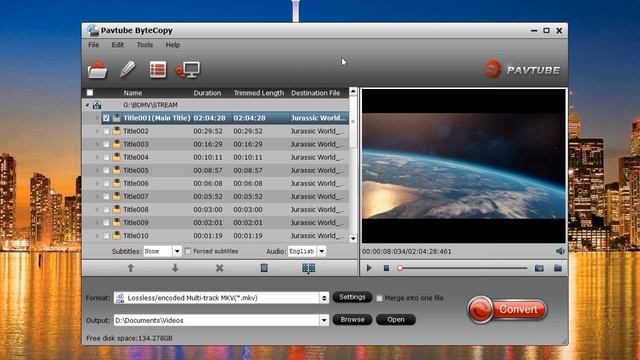Move selected title down arrow
640x360 pixels.
pos(175,268)
